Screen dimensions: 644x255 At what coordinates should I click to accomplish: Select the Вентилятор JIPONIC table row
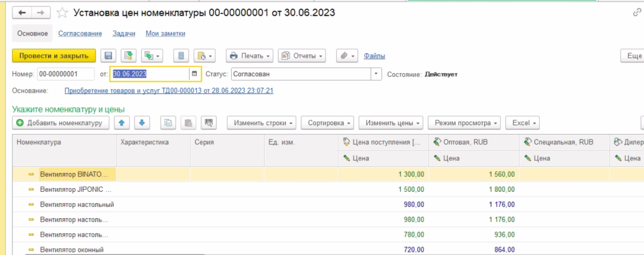click(x=75, y=190)
